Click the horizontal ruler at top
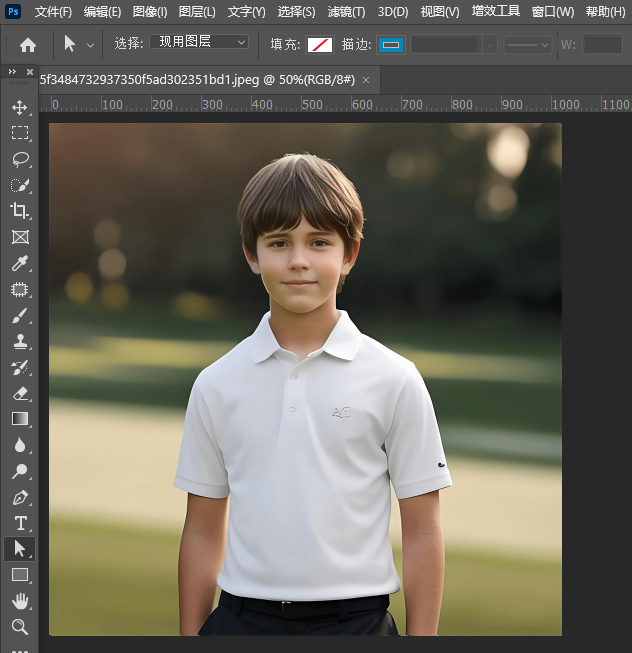This screenshot has width=632, height=653. click(335, 104)
